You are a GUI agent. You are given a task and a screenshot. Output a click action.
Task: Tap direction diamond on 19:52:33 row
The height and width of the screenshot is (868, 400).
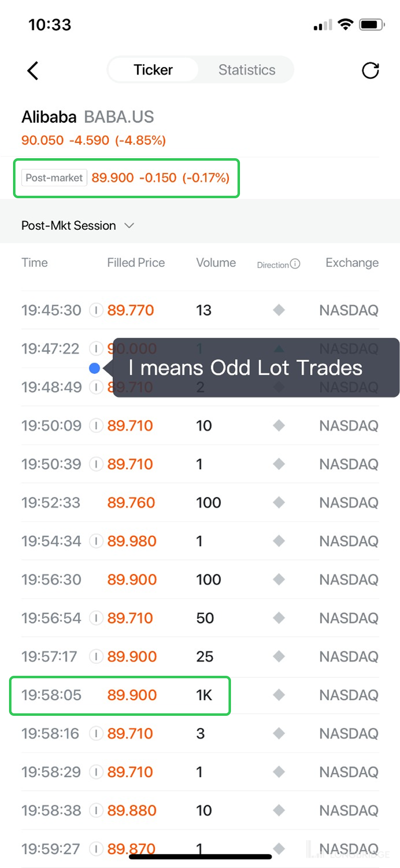coord(279,503)
